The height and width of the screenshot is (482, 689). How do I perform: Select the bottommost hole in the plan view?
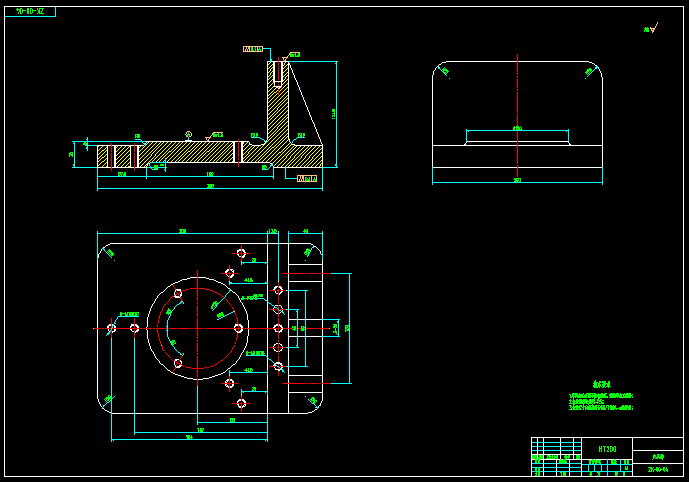(x=241, y=403)
